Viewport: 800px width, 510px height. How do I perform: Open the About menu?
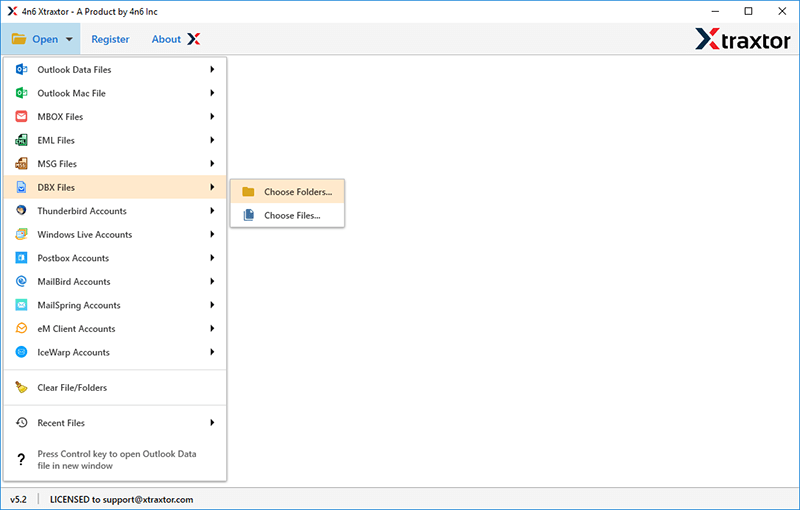[175, 40]
